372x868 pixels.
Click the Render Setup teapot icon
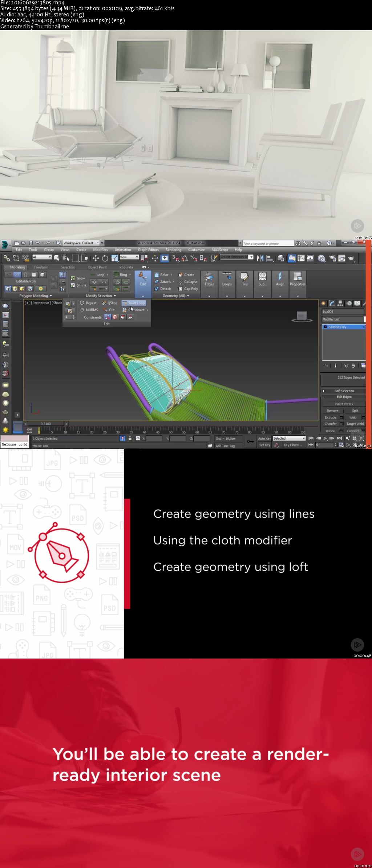pyautogui.click(x=332, y=258)
